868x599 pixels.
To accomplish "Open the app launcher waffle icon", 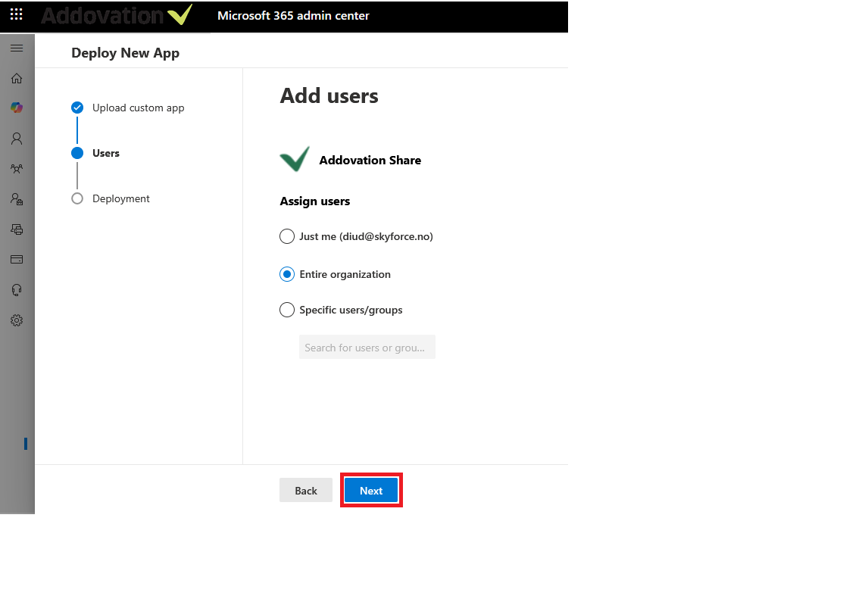I will [16, 14].
